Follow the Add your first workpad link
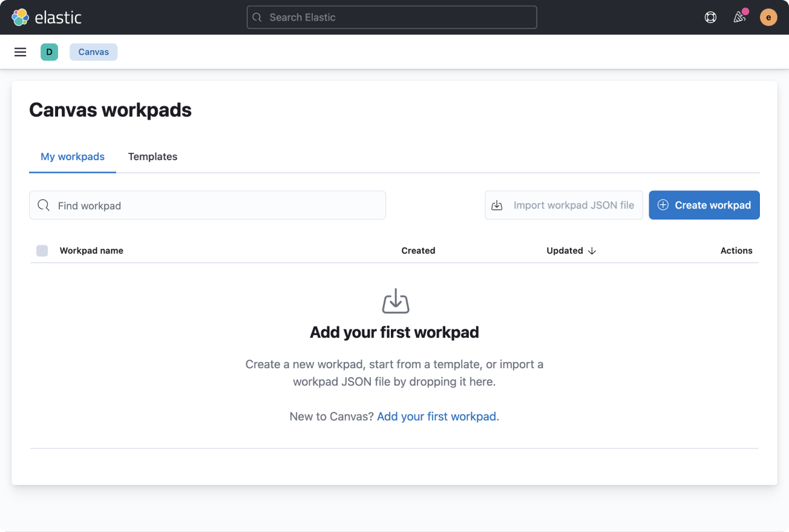Image resolution: width=789 pixels, height=532 pixels. 436,417
